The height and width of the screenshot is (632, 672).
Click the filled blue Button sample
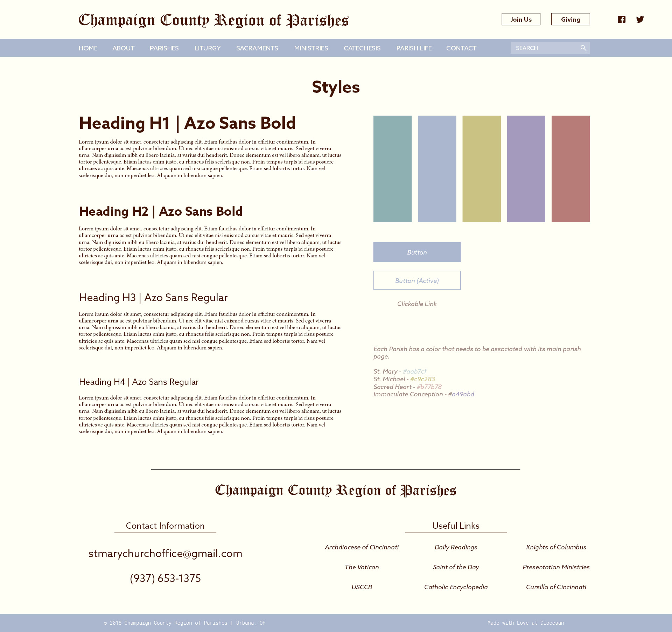417,252
